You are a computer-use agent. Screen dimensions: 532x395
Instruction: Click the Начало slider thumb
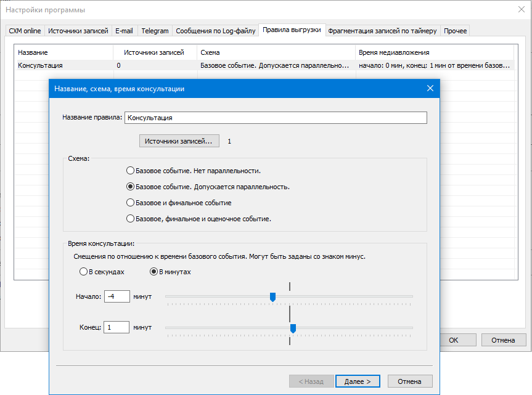(272, 297)
